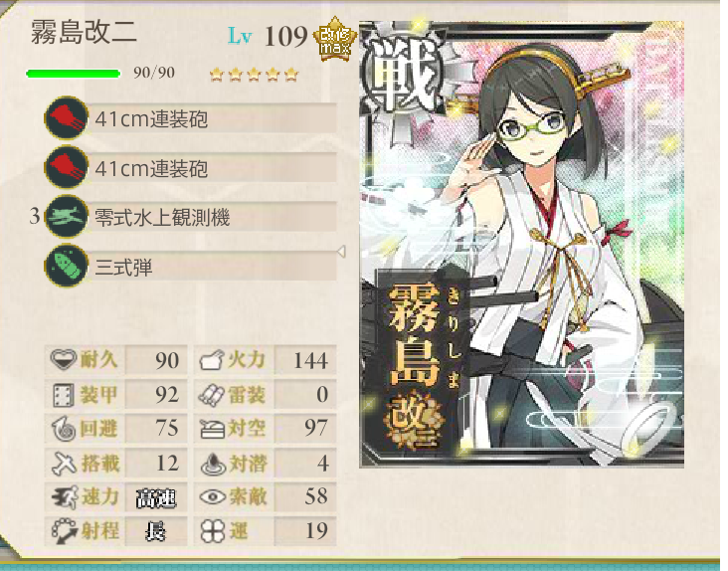The image size is (728, 571).
Task: Open the 三式弾 equipment slot
Action: click(x=212, y=266)
